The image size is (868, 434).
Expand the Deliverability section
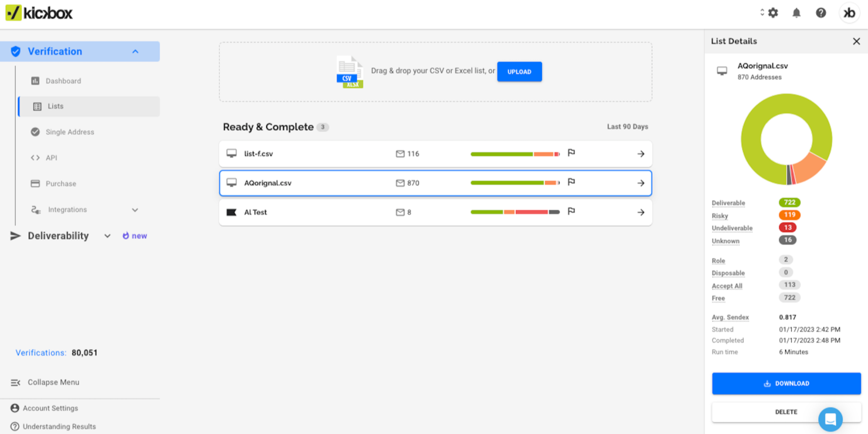(107, 235)
